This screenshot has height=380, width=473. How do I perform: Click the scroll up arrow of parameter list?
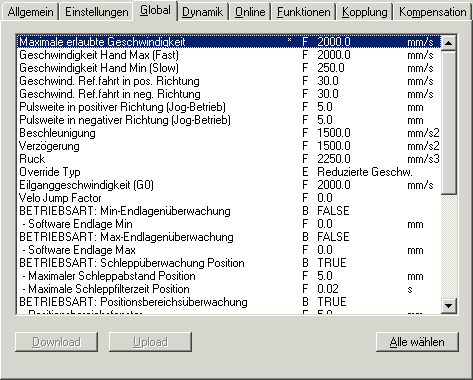449,43
